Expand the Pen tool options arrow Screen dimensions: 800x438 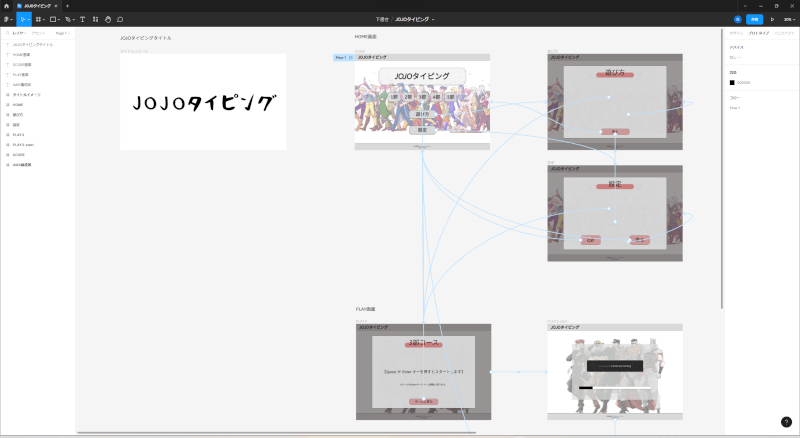pyautogui.click(x=73, y=19)
